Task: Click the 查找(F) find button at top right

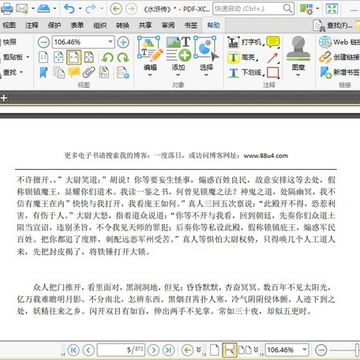Action: coord(334,25)
